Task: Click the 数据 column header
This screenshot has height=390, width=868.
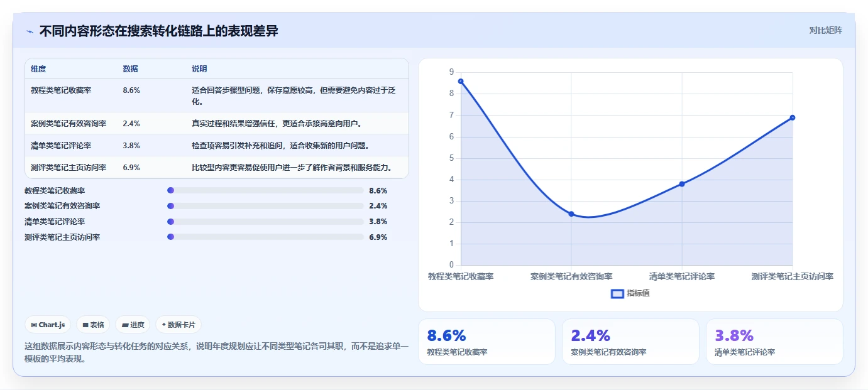Action: pos(131,69)
